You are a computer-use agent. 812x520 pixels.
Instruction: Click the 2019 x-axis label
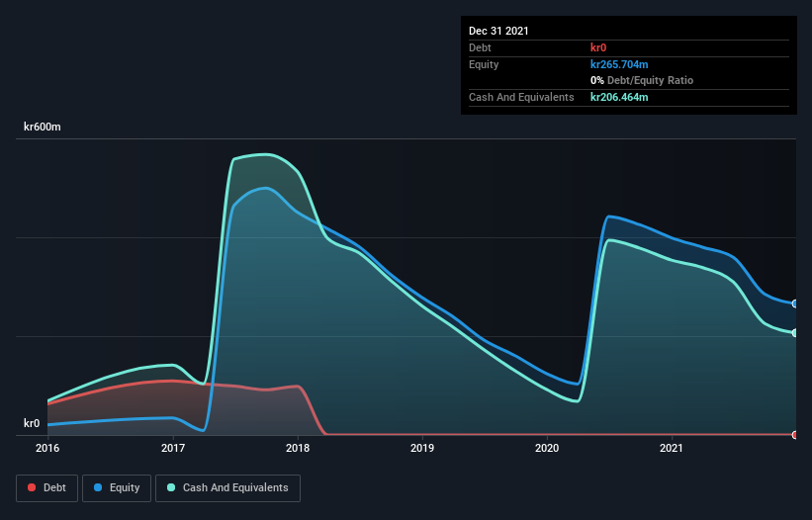(422, 448)
